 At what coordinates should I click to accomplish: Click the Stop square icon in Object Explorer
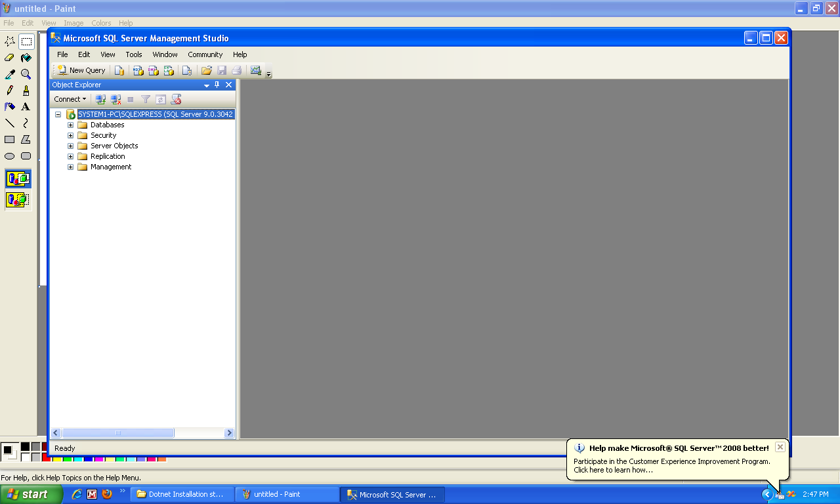click(131, 99)
